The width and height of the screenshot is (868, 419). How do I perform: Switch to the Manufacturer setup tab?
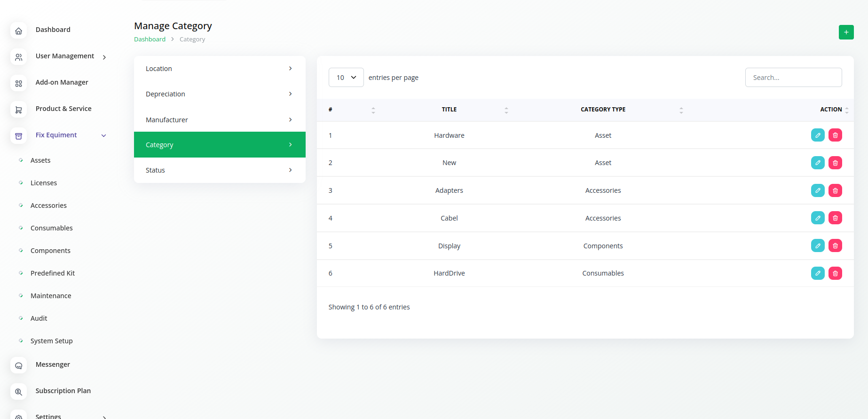(220, 120)
